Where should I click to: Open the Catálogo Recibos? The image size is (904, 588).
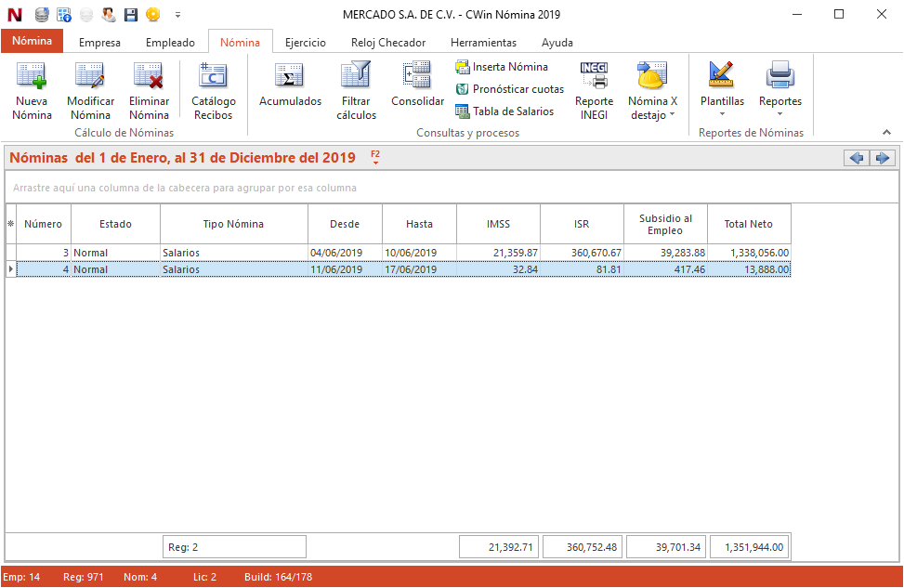(214, 76)
